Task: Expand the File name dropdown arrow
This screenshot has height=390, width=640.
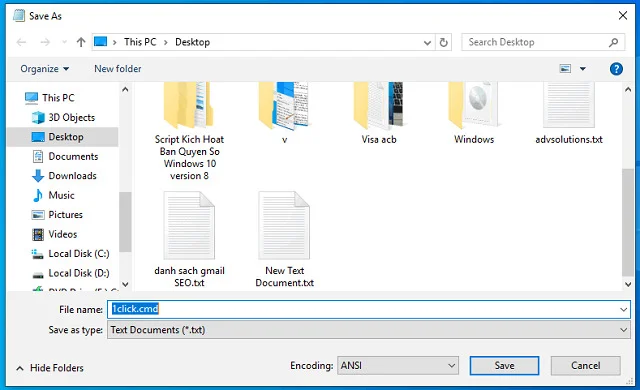Action: coord(623,310)
